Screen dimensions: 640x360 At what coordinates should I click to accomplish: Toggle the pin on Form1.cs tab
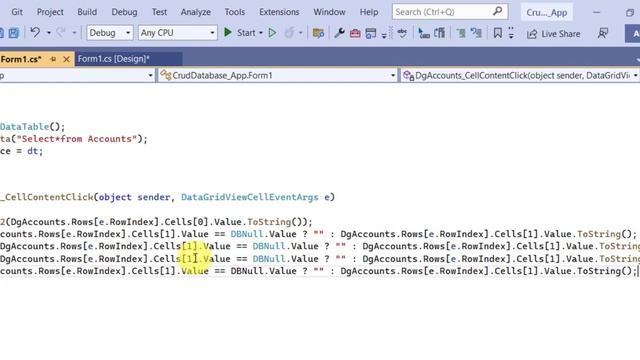[x=53, y=59]
